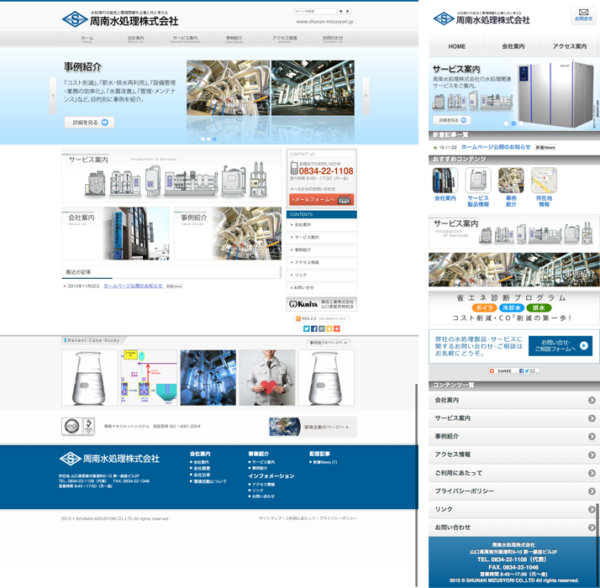Viewport: 600px width, 588px height.
Task: Open the 事例紹介 Case Study desktop nav item
Action: point(234,39)
